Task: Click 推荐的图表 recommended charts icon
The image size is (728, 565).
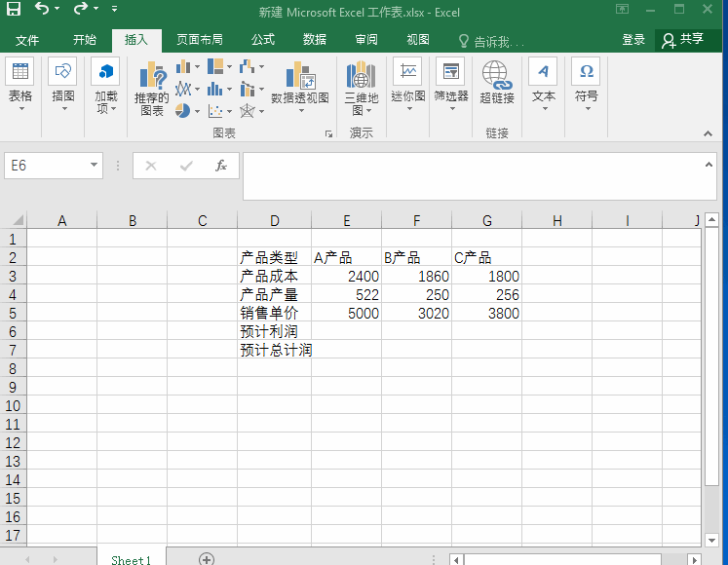Action: tap(152, 89)
